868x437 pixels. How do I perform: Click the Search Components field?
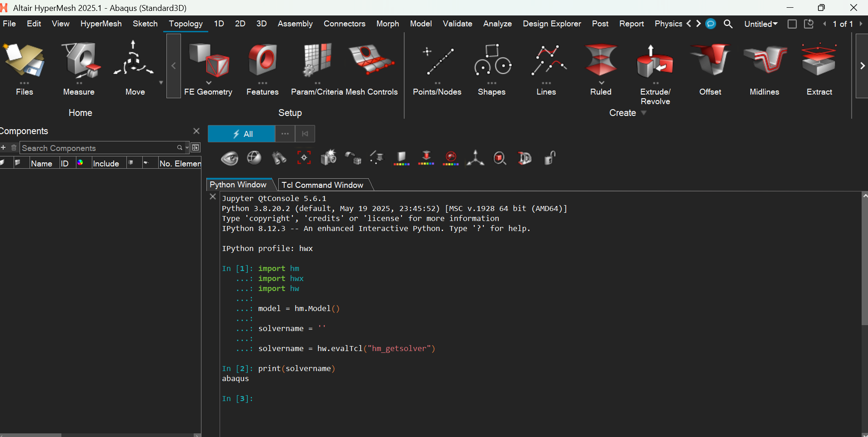99,148
